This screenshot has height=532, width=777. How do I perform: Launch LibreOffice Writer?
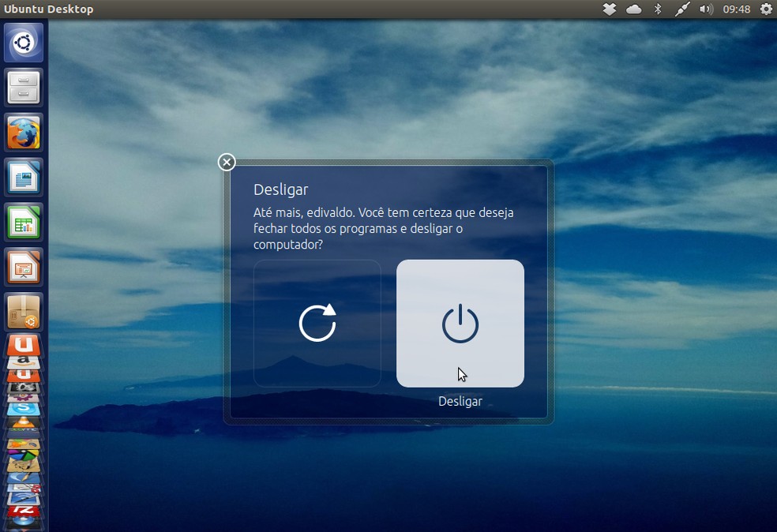click(23, 178)
